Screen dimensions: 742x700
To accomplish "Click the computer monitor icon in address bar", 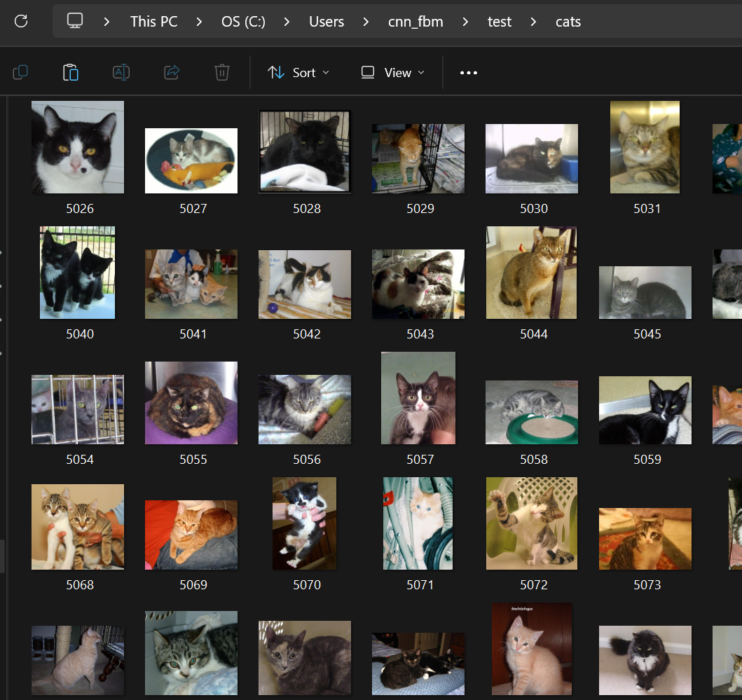I will coord(75,21).
